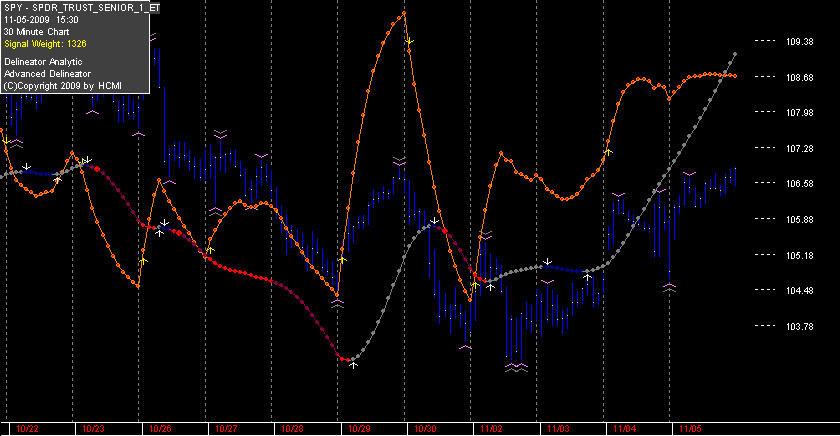Screen dimensions: 840x436
Task: Click the 10/28 date label
Action: tap(292, 429)
